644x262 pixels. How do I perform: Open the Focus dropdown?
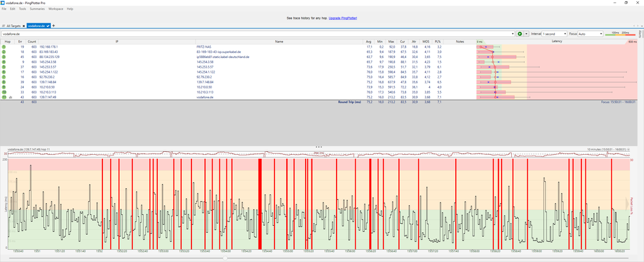point(590,34)
